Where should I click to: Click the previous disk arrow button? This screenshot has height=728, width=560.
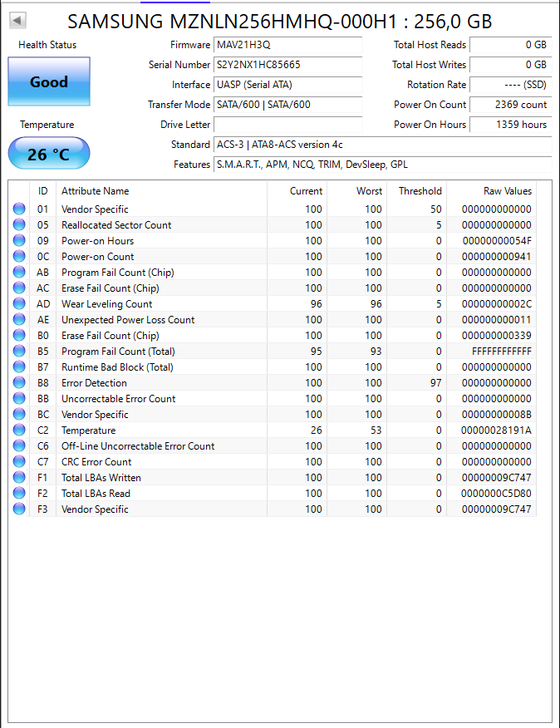click(17, 21)
